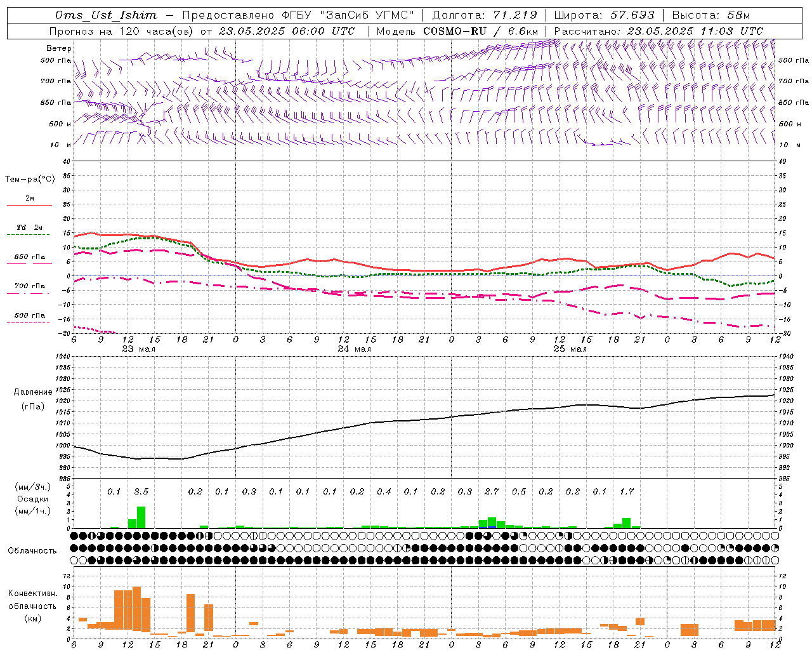The width and height of the screenshot is (812, 650).
Task: Click the Широта: 57.693 header field
Action: [604, 15]
